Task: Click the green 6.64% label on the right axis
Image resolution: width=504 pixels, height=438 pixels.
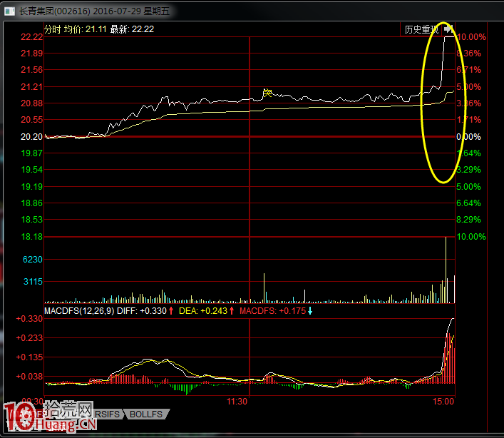Action: (x=469, y=203)
